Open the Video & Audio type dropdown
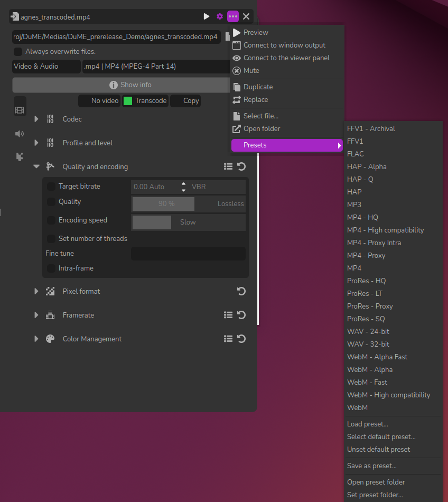448x502 pixels. [46, 67]
